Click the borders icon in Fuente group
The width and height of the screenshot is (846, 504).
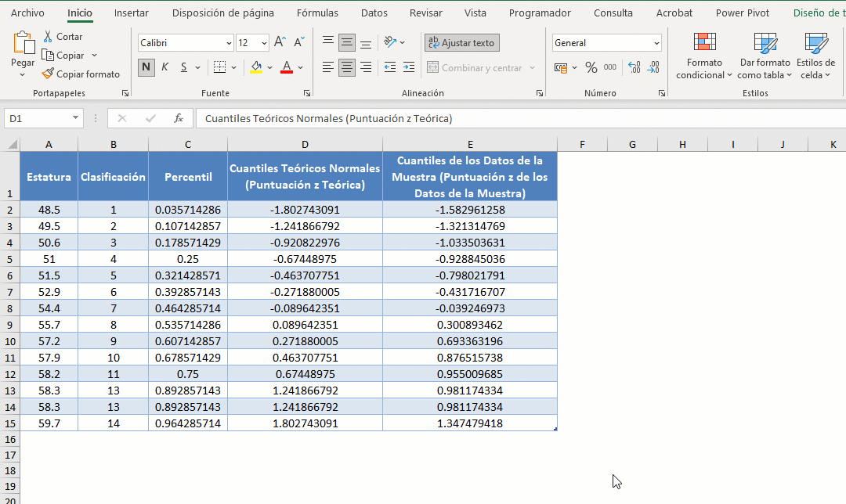click(x=219, y=67)
